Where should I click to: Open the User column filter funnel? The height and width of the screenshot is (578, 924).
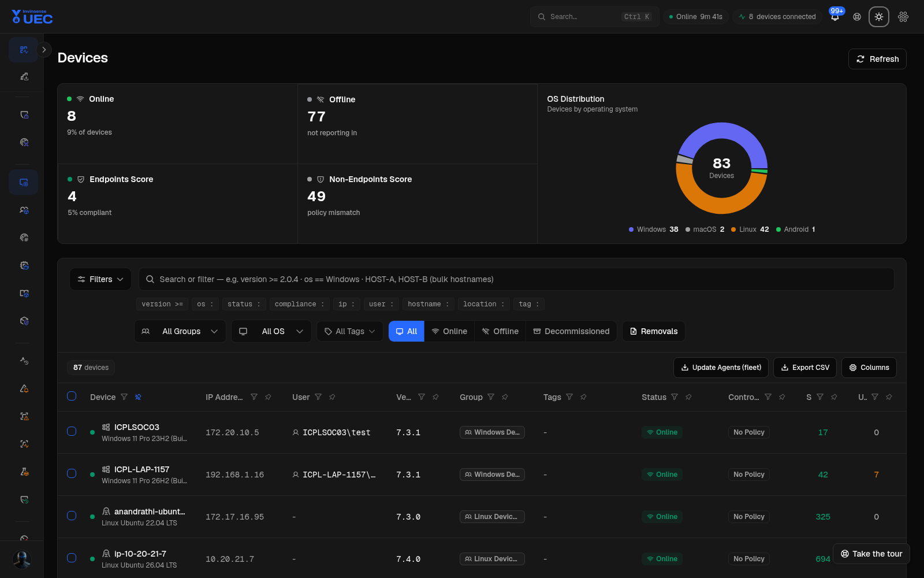[318, 397]
